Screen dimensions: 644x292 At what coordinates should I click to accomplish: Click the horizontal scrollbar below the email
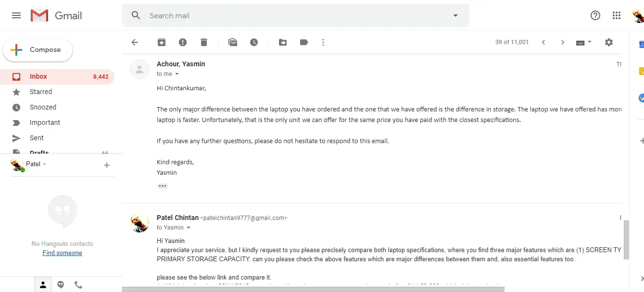pyautogui.click(x=313, y=289)
